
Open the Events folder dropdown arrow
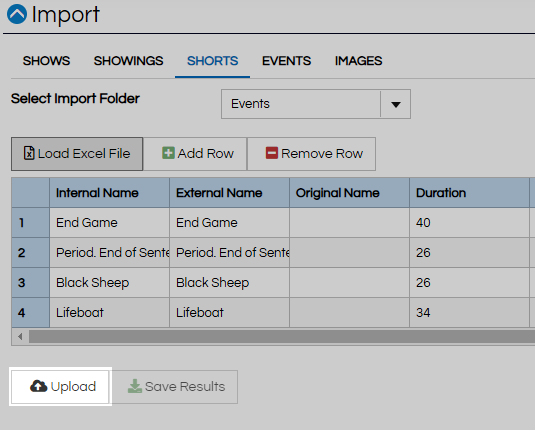click(x=396, y=104)
